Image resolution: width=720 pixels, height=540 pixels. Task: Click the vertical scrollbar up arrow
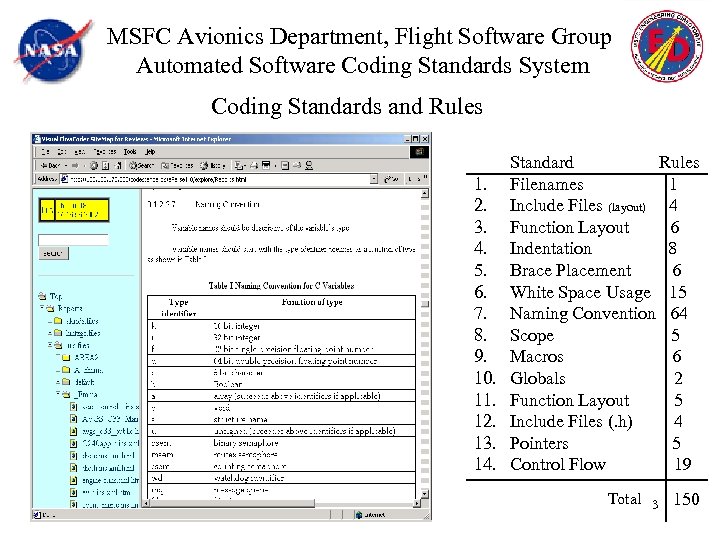(425, 193)
